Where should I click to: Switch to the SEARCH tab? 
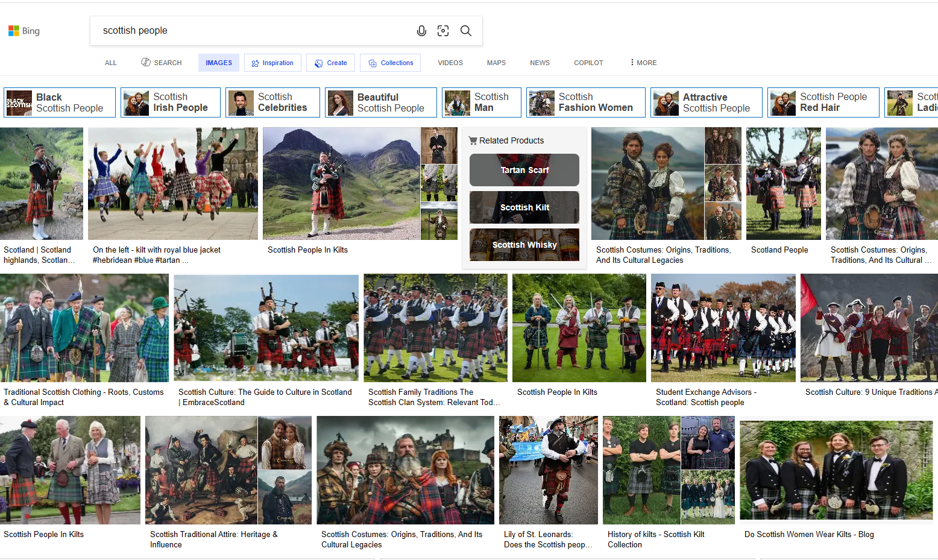point(162,63)
